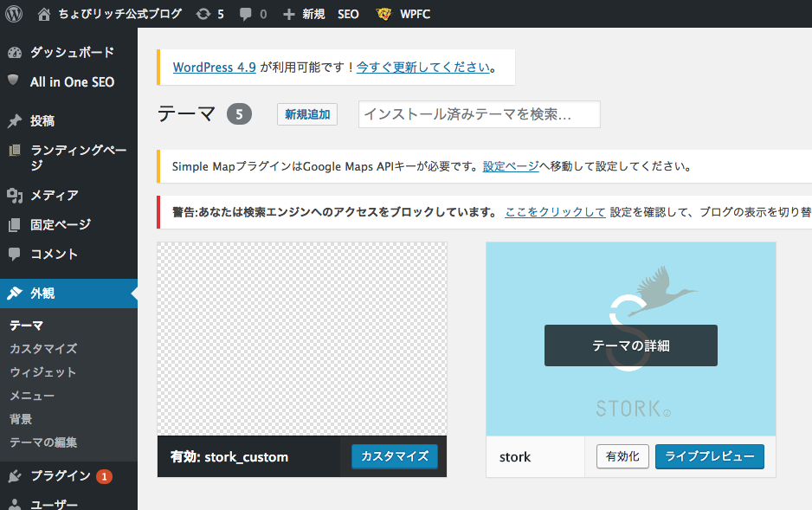Click the WordPress 4.9 link
Image resolution: width=812 pixels, height=510 pixels.
tap(215, 68)
